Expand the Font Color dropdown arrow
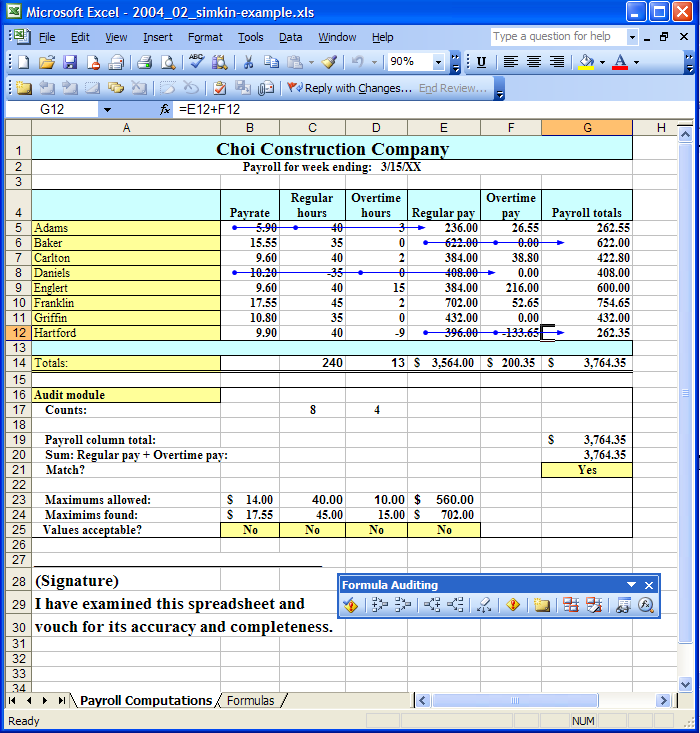Viewport: 700px width, 733px height. click(636, 62)
